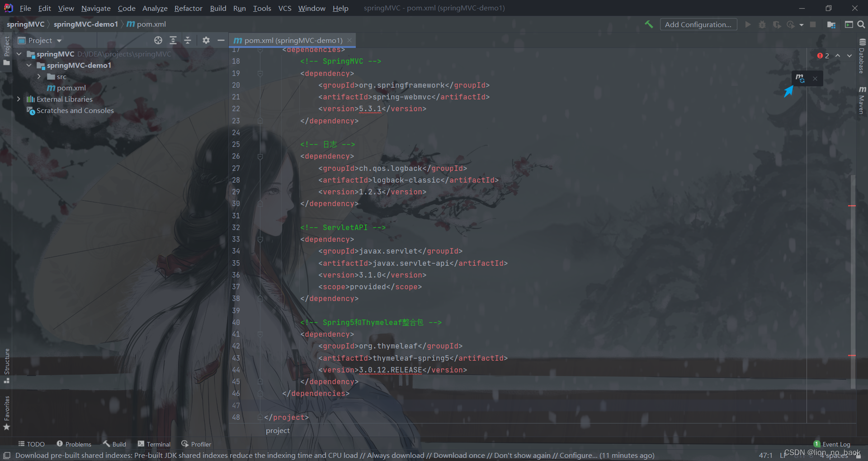
Task: Open the Database tool window
Action: (862, 56)
